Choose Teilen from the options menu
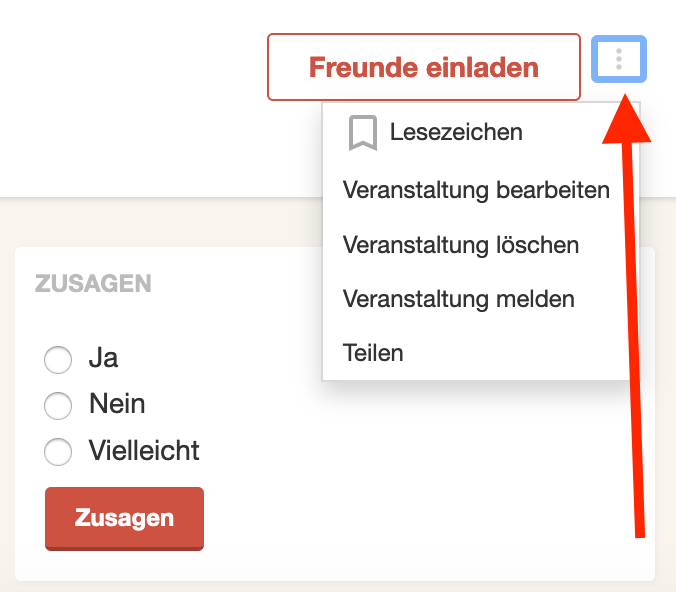The height and width of the screenshot is (592, 676). pyautogui.click(x=373, y=353)
